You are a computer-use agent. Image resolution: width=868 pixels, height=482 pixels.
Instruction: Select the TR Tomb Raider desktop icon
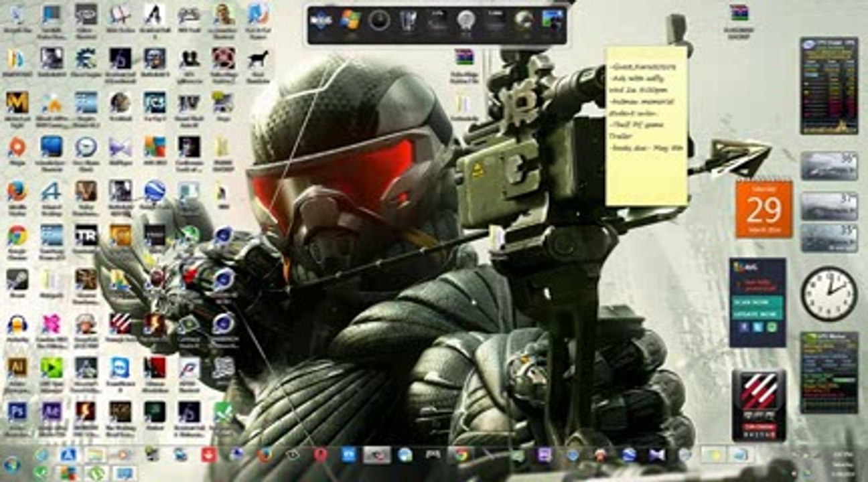pyautogui.click(x=86, y=235)
